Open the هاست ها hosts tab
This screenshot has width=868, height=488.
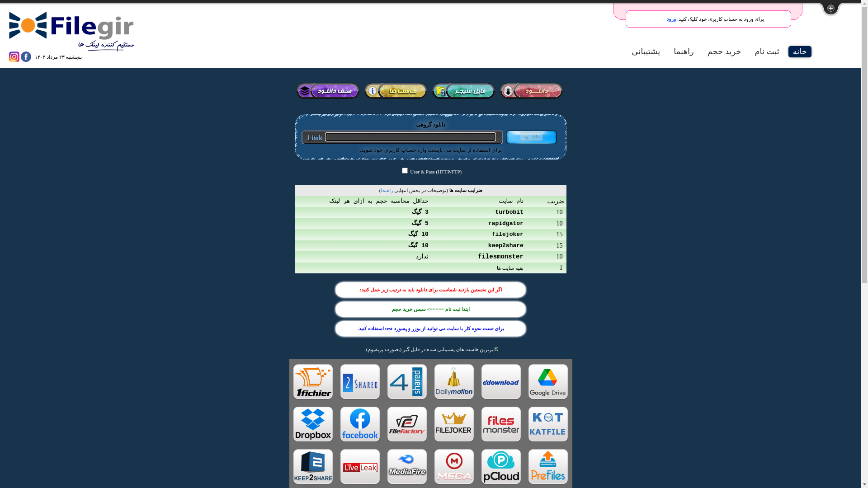[396, 91]
